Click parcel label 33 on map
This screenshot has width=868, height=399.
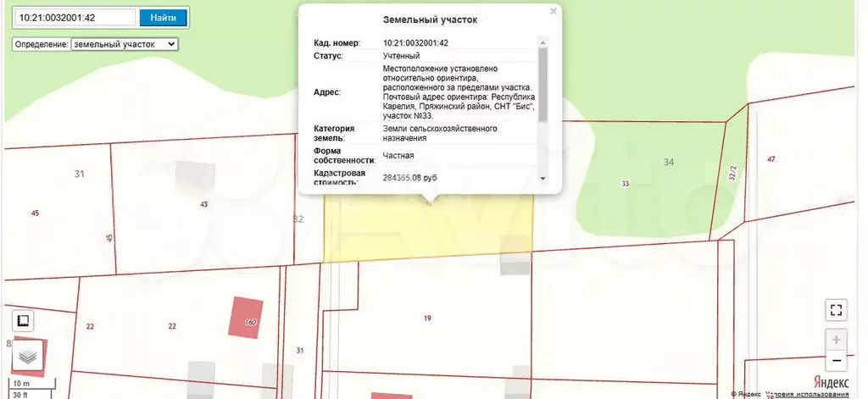(x=626, y=184)
